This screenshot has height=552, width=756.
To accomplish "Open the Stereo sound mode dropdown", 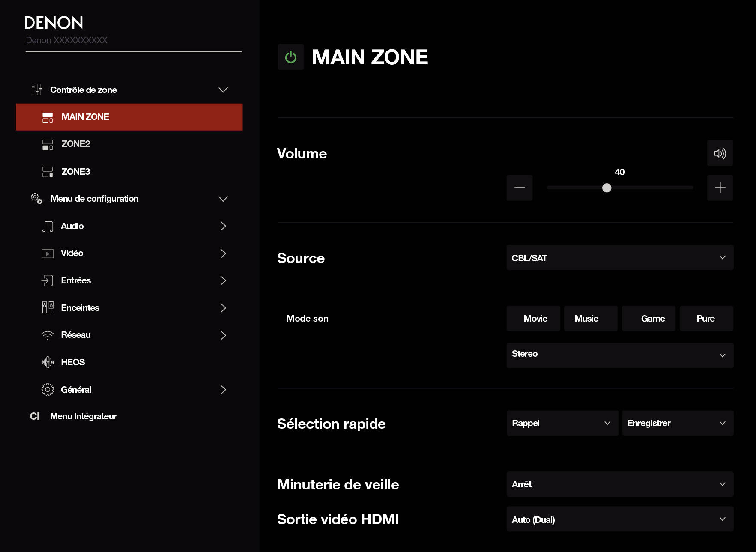I will (x=619, y=355).
